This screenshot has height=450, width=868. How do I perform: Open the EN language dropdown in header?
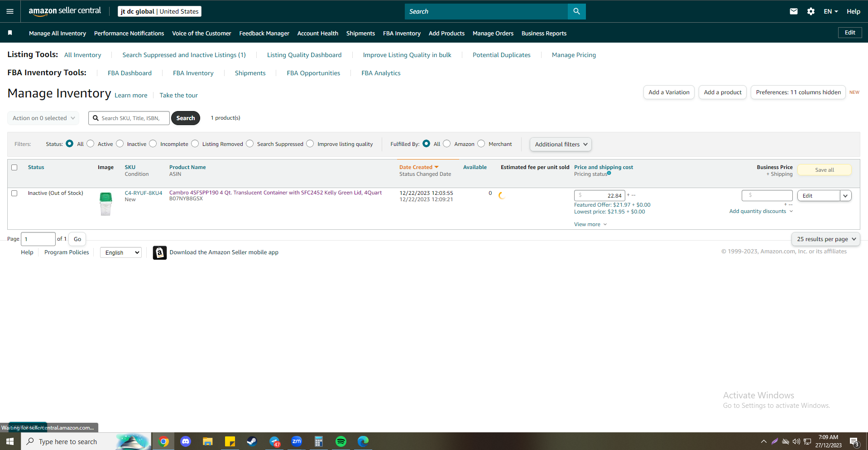[x=831, y=11]
